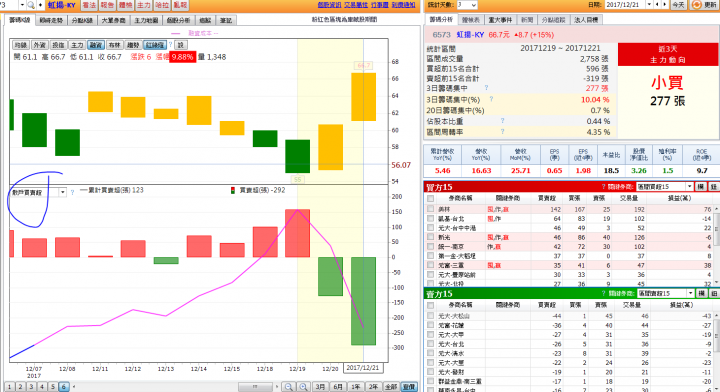Image resolution: width=720 pixels, height=392 pixels.
Task: Switch to the 筆記 tab
Action: [225, 20]
